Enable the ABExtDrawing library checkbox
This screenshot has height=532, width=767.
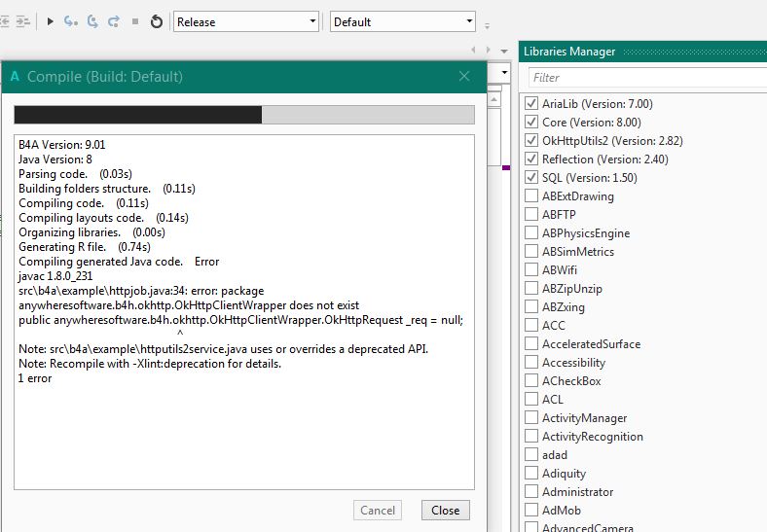click(531, 195)
